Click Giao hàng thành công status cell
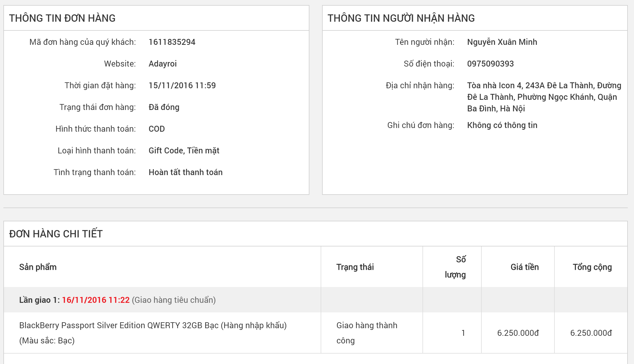 tap(367, 333)
